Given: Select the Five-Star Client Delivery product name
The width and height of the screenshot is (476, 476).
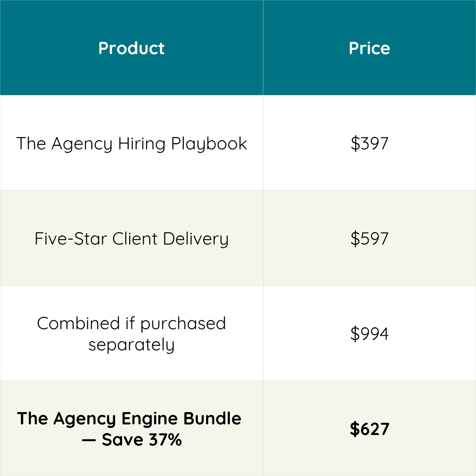Looking at the screenshot, I should tap(131, 239).
